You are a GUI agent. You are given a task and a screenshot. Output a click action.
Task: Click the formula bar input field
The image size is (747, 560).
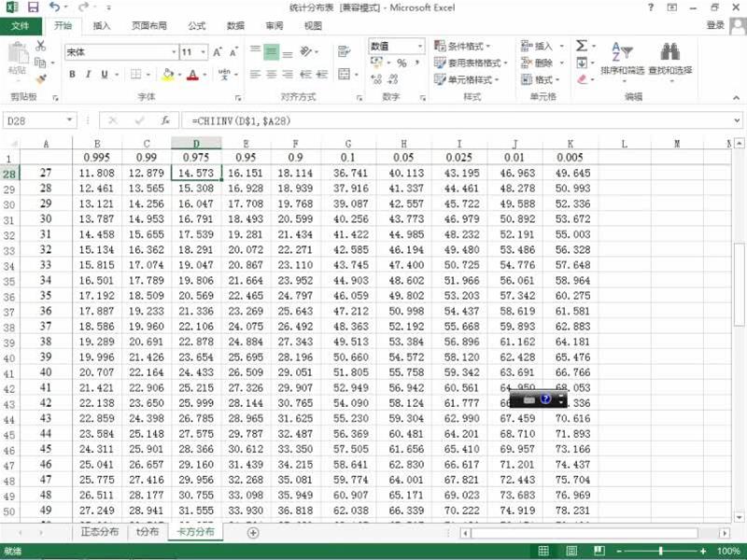click(x=448, y=120)
